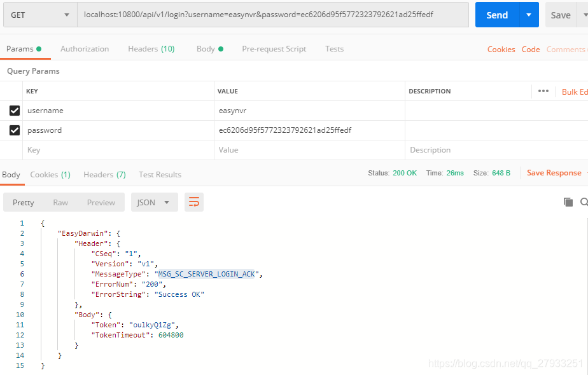Open response Cookies (1) tab
The image size is (588, 375).
point(50,175)
